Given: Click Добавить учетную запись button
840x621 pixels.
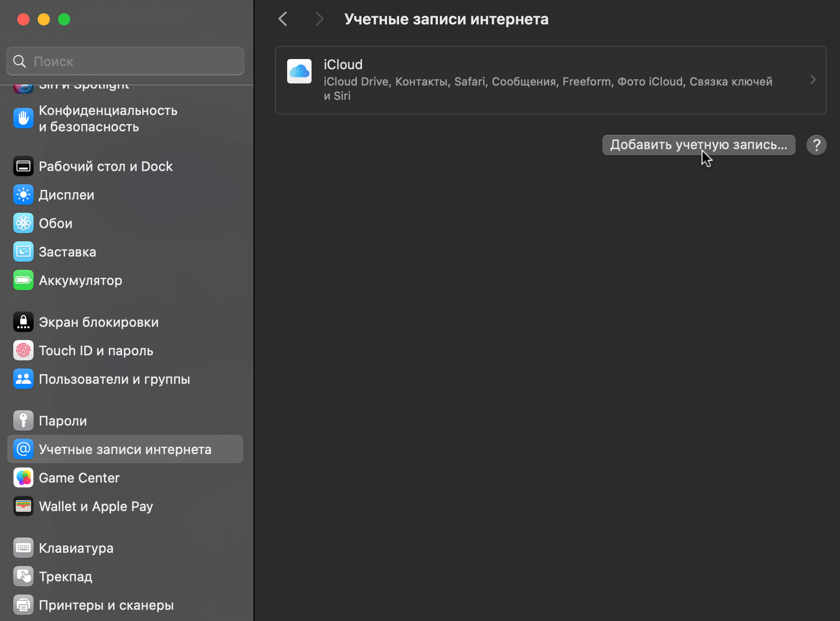Looking at the screenshot, I should pyautogui.click(x=698, y=145).
